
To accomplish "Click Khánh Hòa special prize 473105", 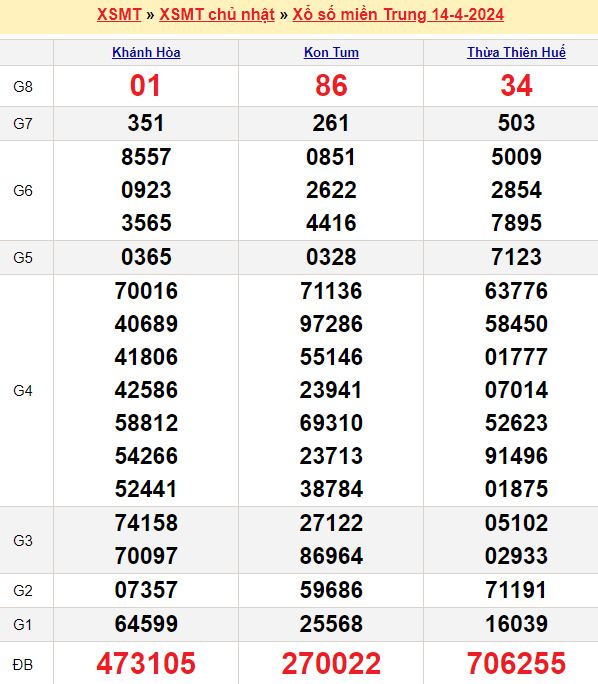I will coord(146,663).
